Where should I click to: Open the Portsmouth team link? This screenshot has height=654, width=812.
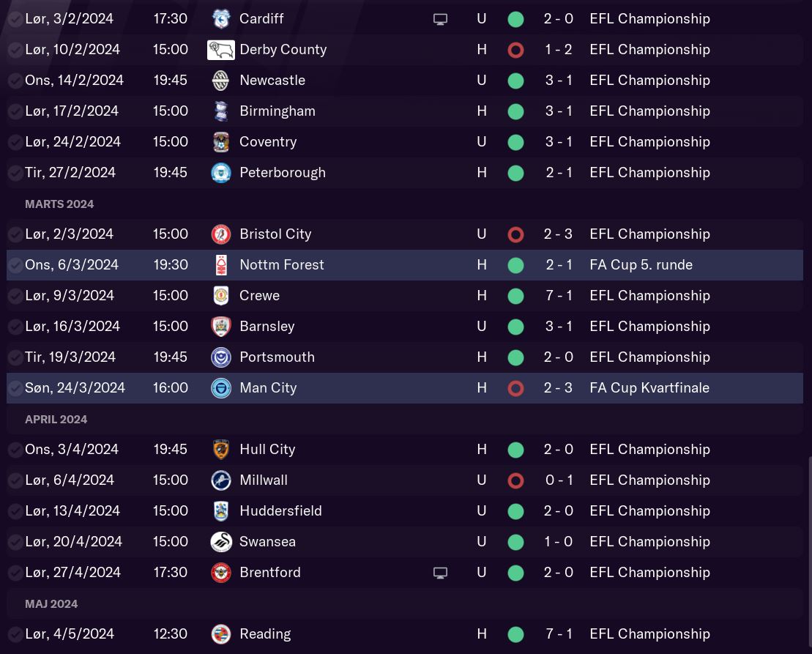[277, 357]
